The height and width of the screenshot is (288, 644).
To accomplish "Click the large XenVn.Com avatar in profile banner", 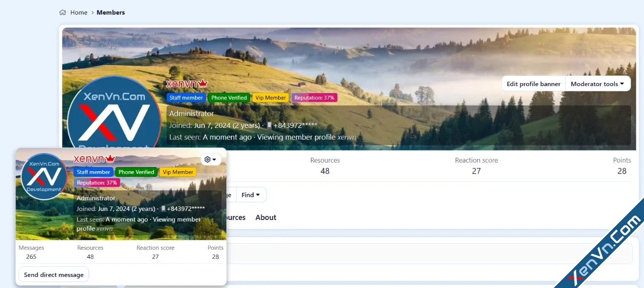I will click(114, 114).
